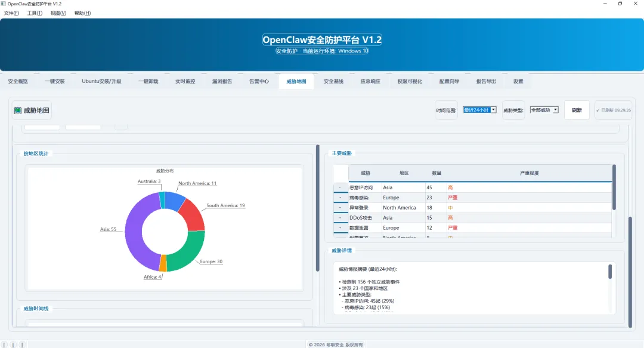The height and width of the screenshot is (348, 644).
Task: Select the DDoS攻击 threat cell
Action: [x=365, y=218]
